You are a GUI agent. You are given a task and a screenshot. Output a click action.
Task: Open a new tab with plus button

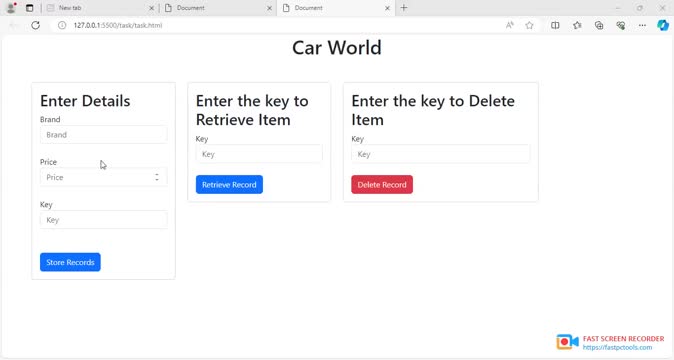tap(404, 8)
